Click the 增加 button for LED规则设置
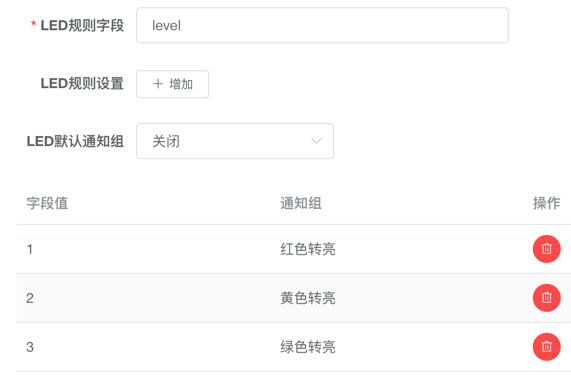 pos(172,84)
